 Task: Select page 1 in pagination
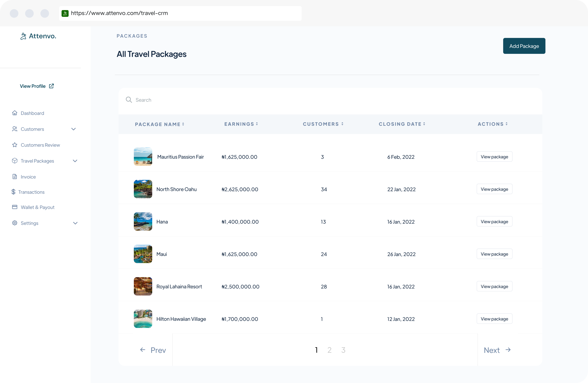(x=316, y=350)
